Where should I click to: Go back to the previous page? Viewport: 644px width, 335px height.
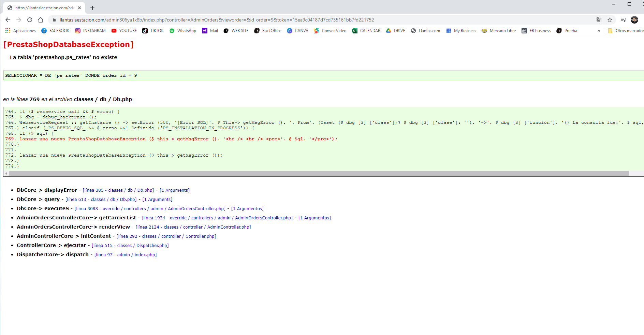(x=8, y=20)
